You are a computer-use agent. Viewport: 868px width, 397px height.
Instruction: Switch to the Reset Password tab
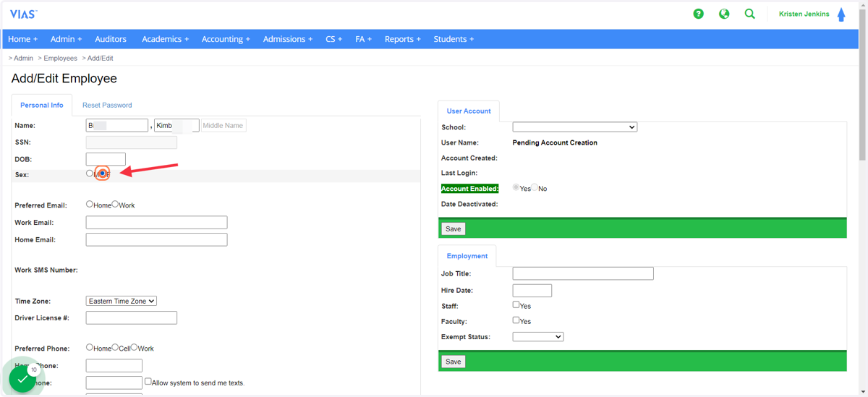click(x=107, y=105)
